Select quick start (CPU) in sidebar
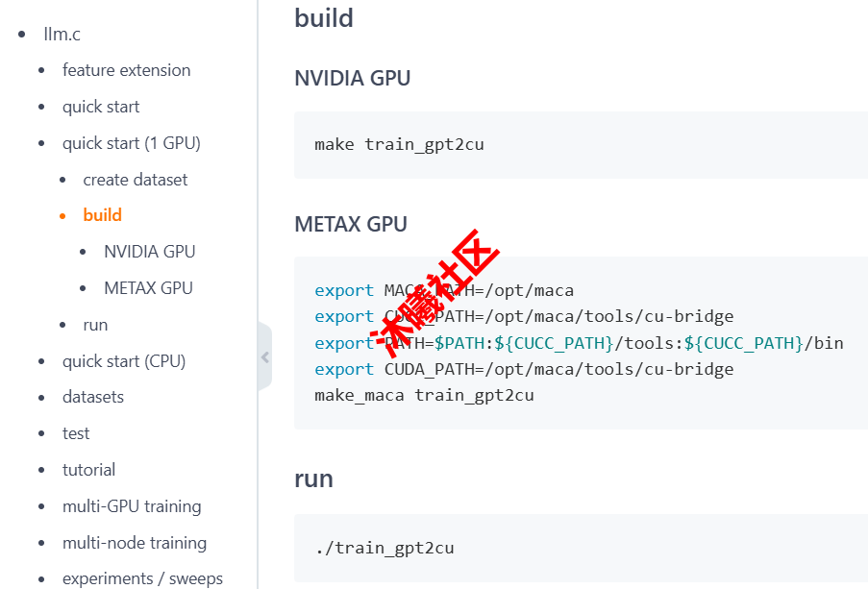Image resolution: width=868 pixels, height=589 pixels. click(124, 361)
